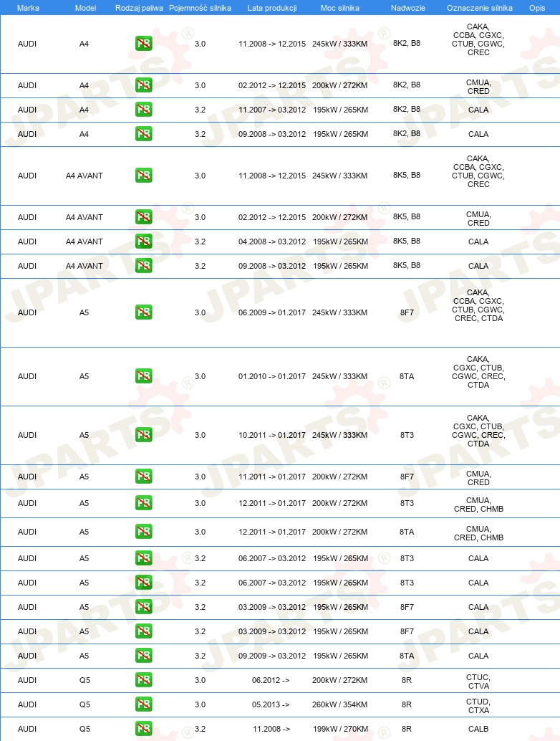
Task: Click fuel icon in A4 AVANT 200kW row
Action: pos(143,217)
